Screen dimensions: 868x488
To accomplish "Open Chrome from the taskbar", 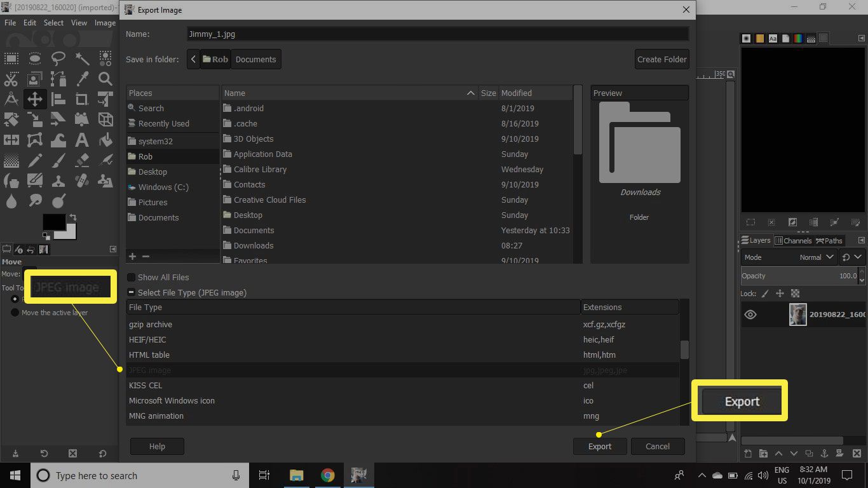I will (327, 475).
